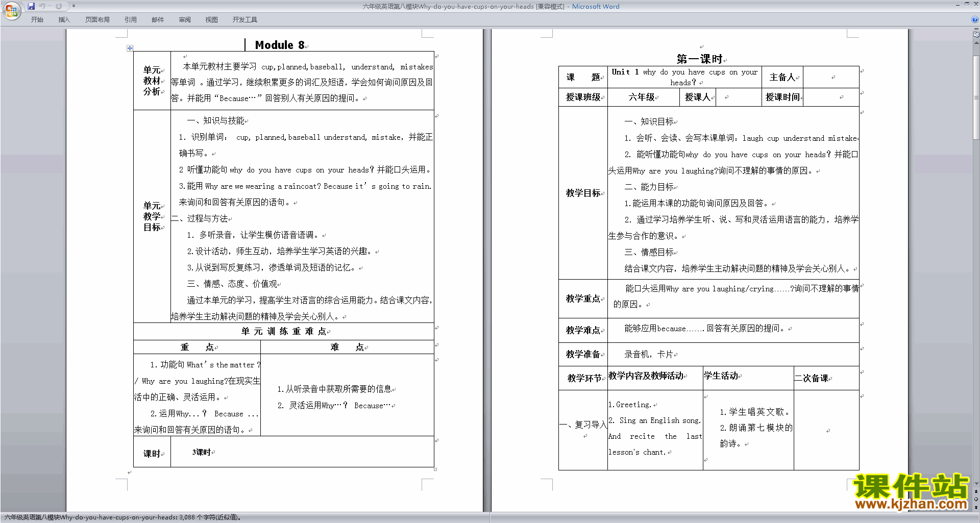This screenshot has height=523, width=980.
Task: Click the 1.学生唱英文歌 line
Action: tap(754, 412)
